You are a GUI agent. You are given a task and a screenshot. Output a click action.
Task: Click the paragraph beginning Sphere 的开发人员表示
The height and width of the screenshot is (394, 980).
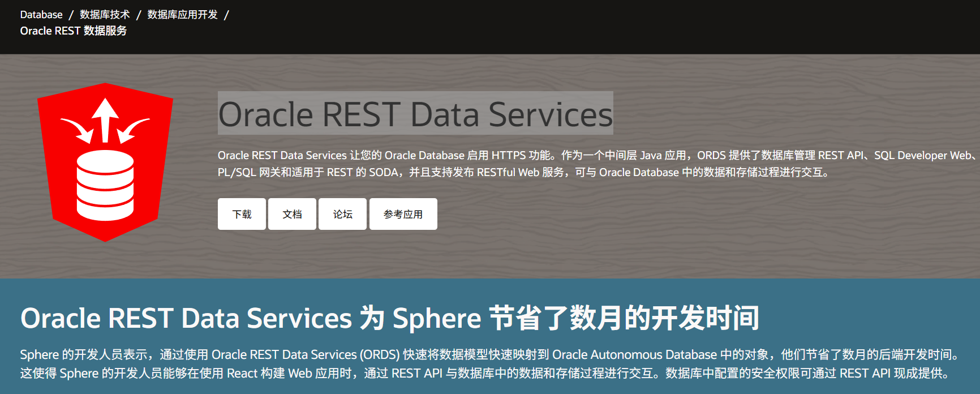click(x=491, y=355)
